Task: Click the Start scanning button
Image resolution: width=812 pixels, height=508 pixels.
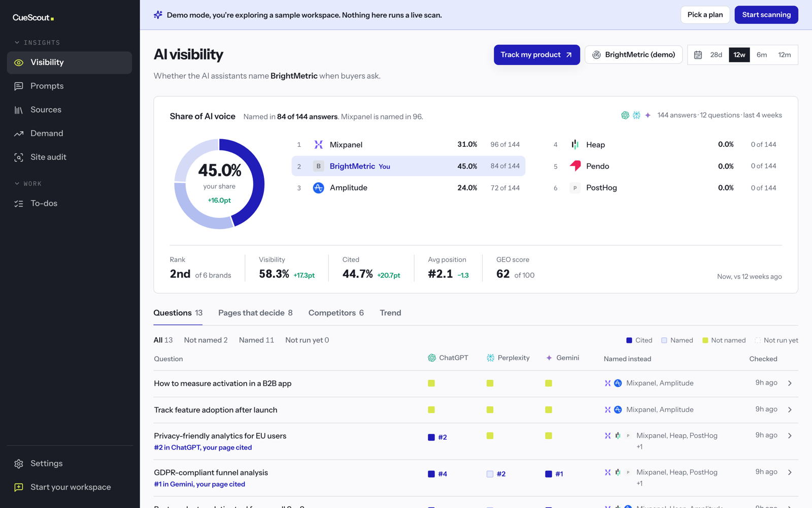Action: (x=766, y=15)
